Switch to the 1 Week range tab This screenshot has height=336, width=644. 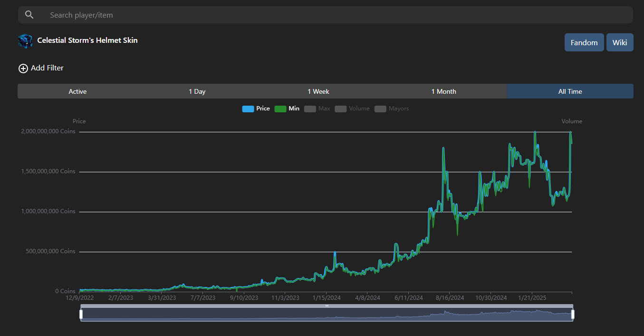318,91
